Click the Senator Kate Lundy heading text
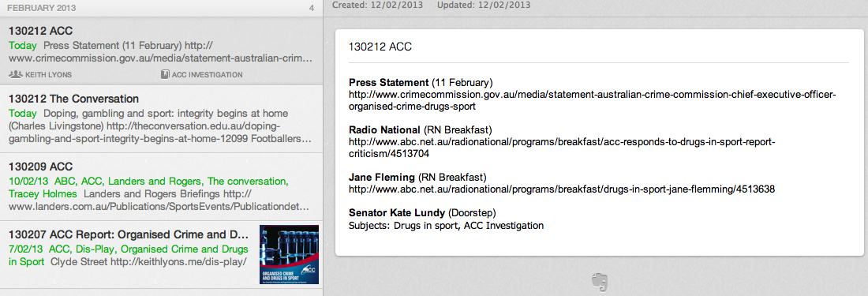Screen dimensions: 868x296 click(x=397, y=212)
